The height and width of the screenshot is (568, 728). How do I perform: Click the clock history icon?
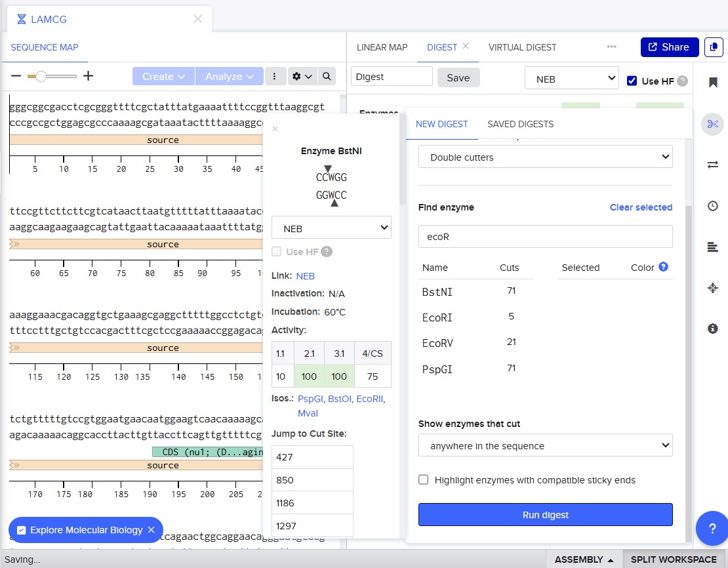[713, 206]
